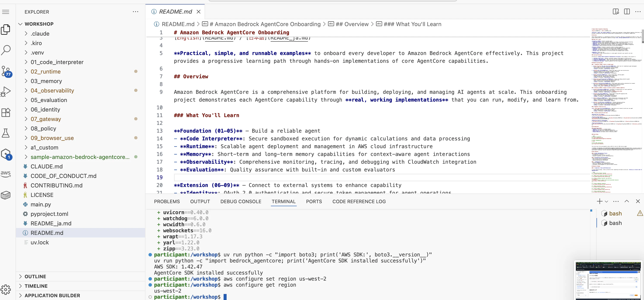Split the editor right
This screenshot has height=300, width=644.
point(627,12)
